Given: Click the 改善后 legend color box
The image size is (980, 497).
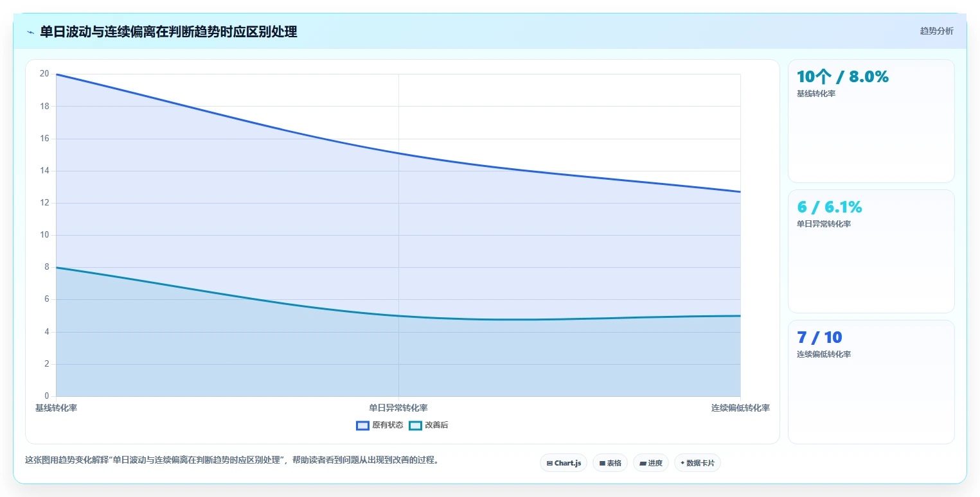Looking at the screenshot, I should click(x=416, y=425).
